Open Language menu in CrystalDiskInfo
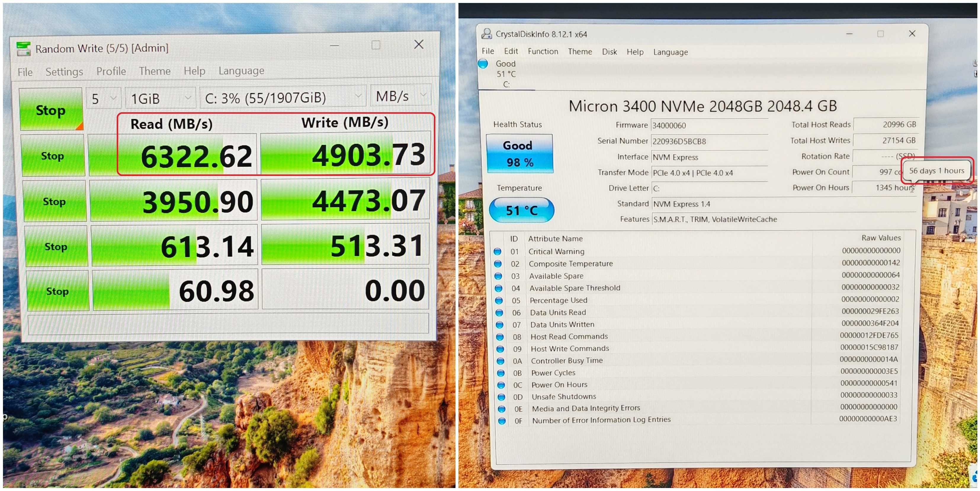Viewport: 980px width, 491px height. pyautogui.click(x=670, y=52)
